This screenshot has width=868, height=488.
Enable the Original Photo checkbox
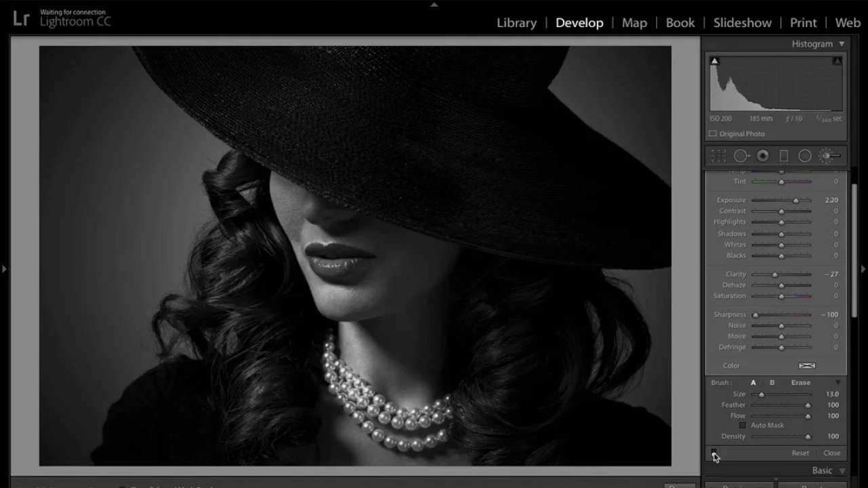[x=713, y=134]
